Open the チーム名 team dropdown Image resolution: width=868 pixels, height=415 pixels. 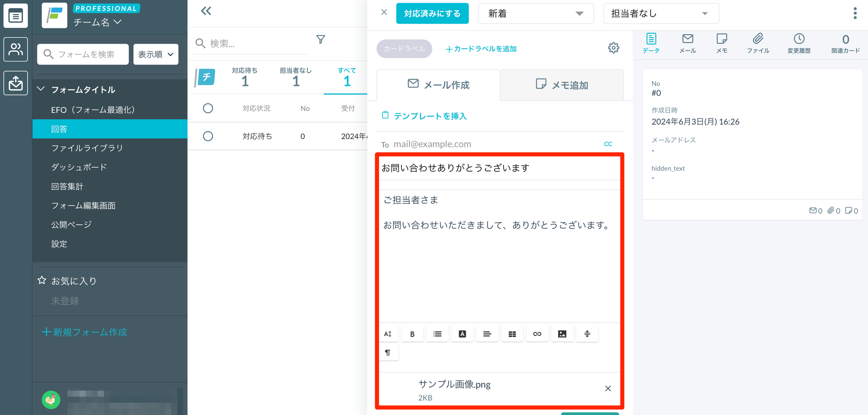[97, 22]
